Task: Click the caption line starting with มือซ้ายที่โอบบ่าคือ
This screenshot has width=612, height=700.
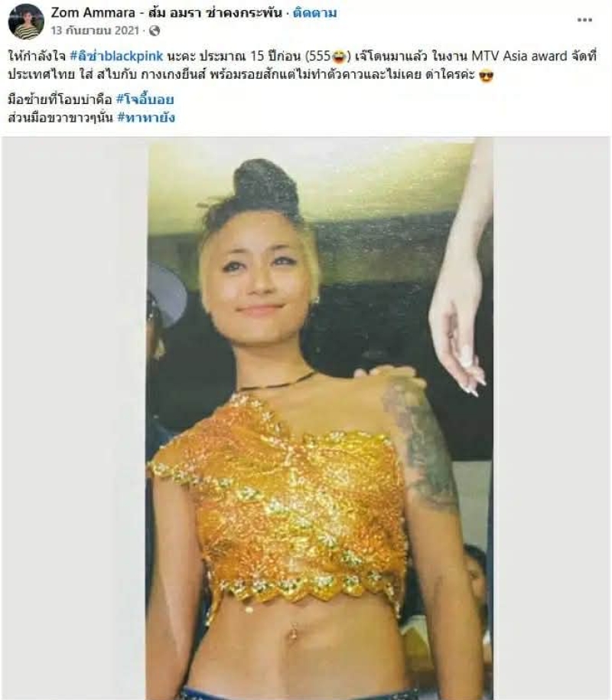Action: click(91, 99)
